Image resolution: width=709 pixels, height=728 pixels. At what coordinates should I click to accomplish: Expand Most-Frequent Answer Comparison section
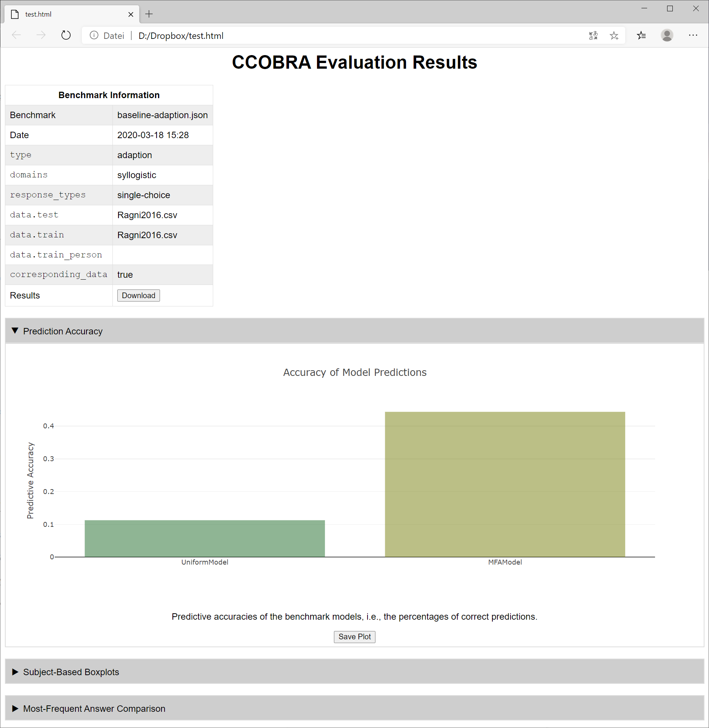click(94, 708)
